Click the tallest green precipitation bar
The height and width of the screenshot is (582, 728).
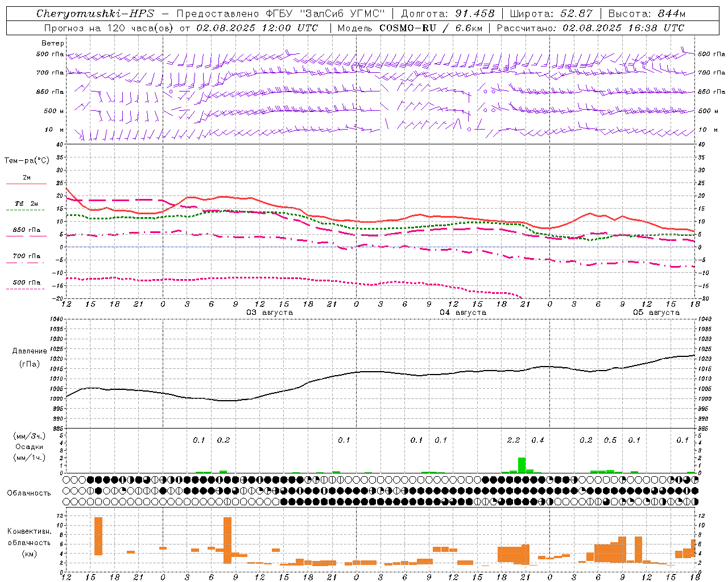click(522, 465)
